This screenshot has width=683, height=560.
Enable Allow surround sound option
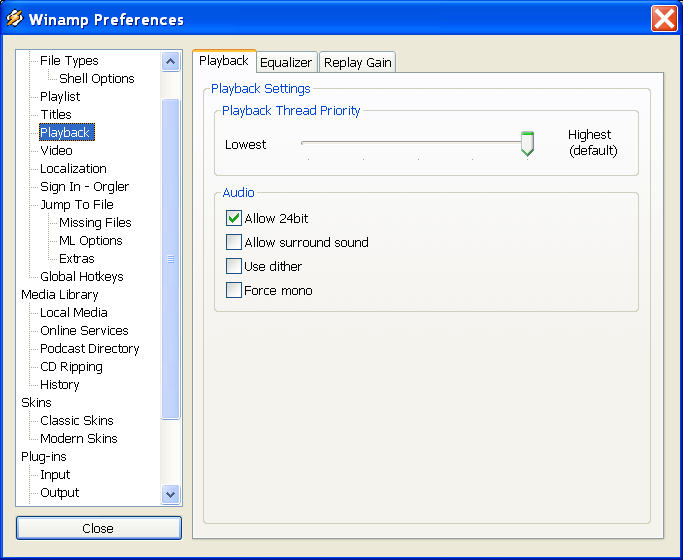pyautogui.click(x=234, y=242)
